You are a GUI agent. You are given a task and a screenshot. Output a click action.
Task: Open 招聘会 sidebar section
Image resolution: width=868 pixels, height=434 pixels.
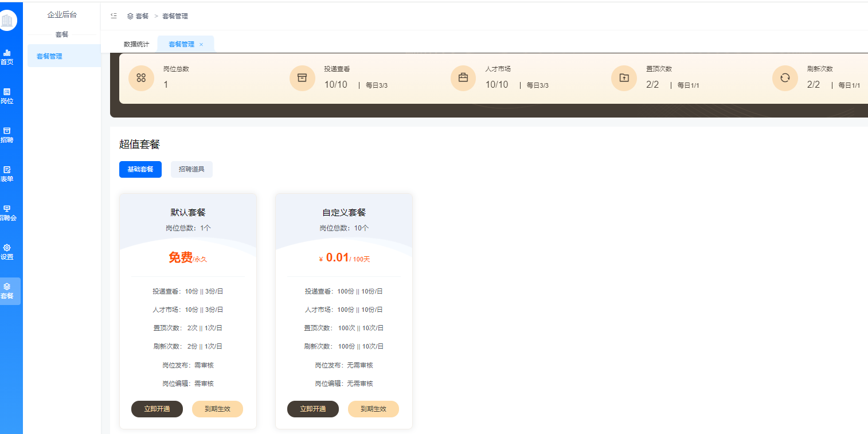pos(7,213)
